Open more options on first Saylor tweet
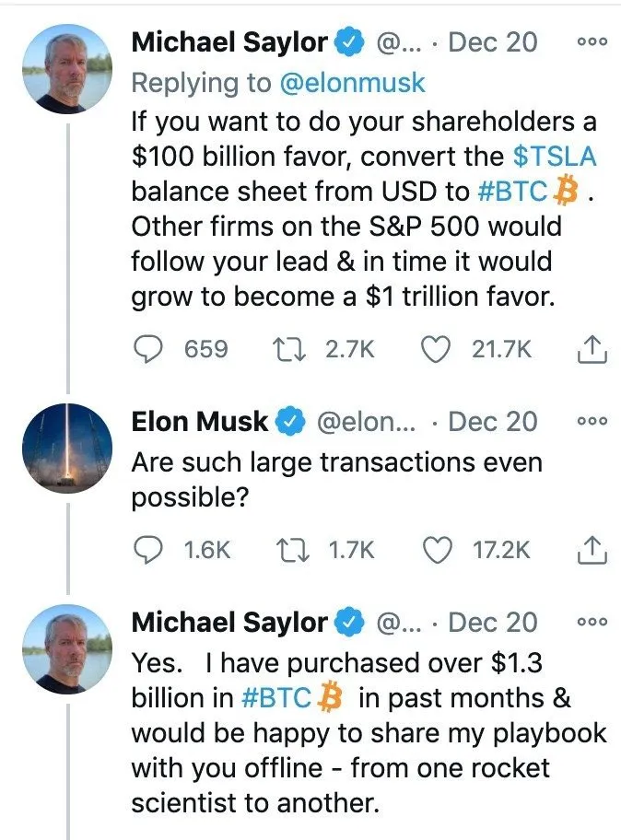 [592, 41]
